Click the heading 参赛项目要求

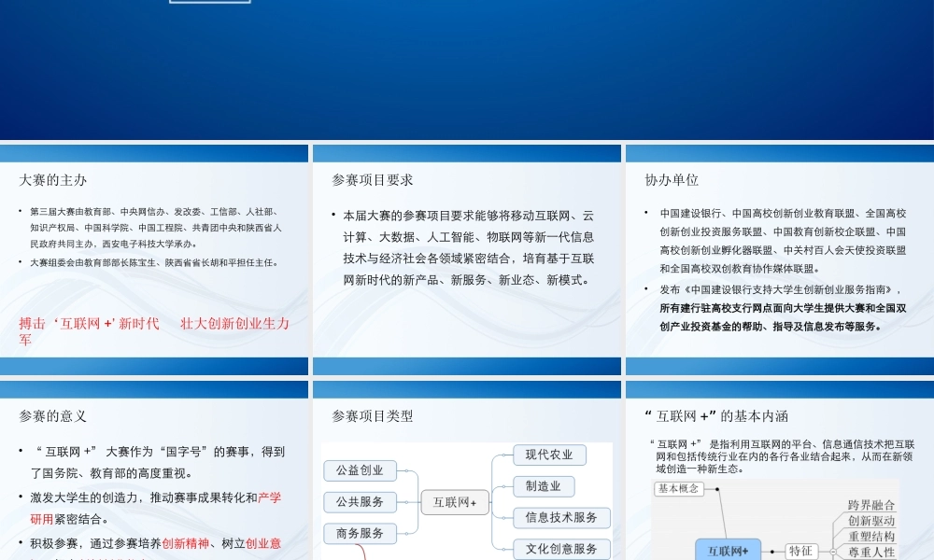pos(373,180)
